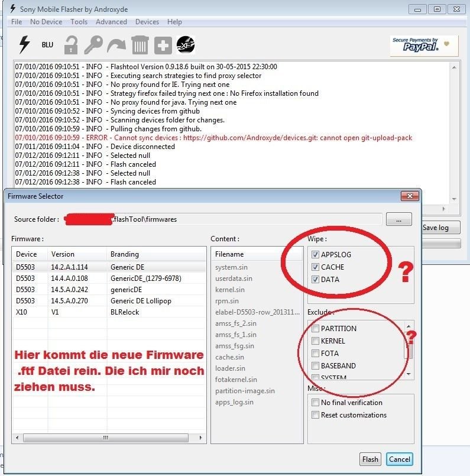Enable Reset customizations option
470x476 pixels.
pyautogui.click(x=315, y=415)
